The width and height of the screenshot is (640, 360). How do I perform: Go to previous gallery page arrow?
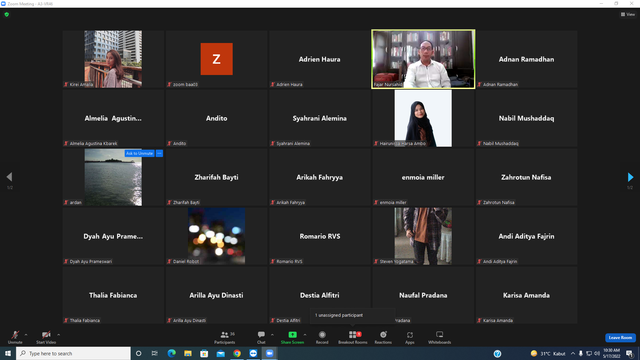(9, 177)
